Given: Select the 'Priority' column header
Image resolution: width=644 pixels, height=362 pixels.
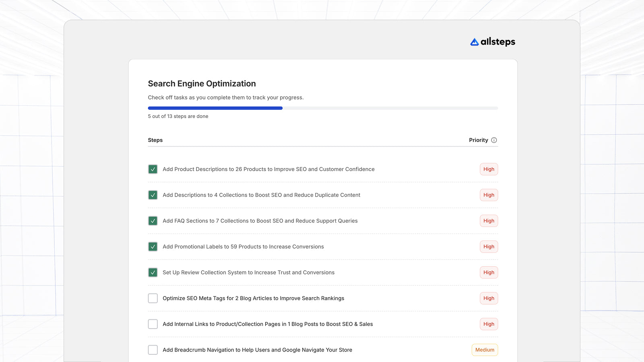Looking at the screenshot, I should pyautogui.click(x=478, y=140).
